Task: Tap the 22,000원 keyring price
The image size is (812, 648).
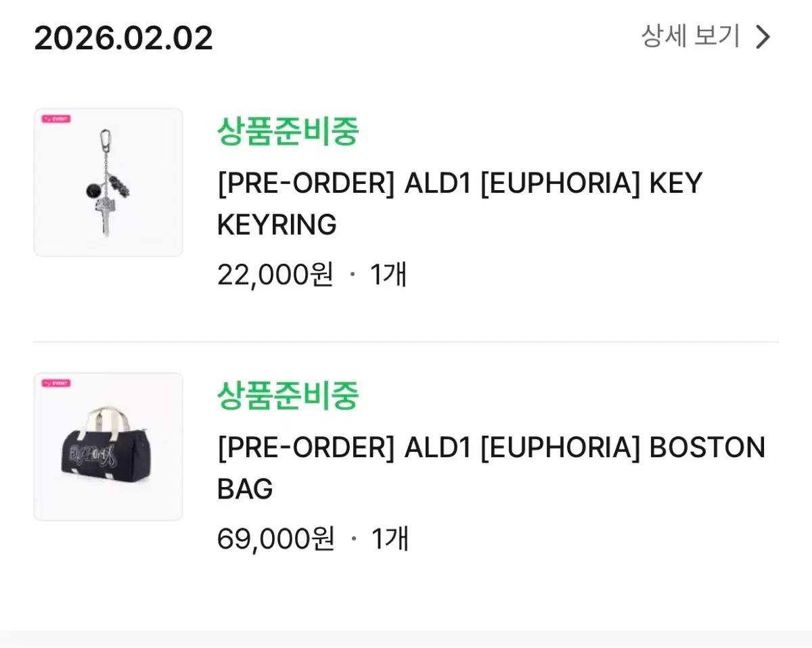Action: pyautogui.click(x=275, y=275)
